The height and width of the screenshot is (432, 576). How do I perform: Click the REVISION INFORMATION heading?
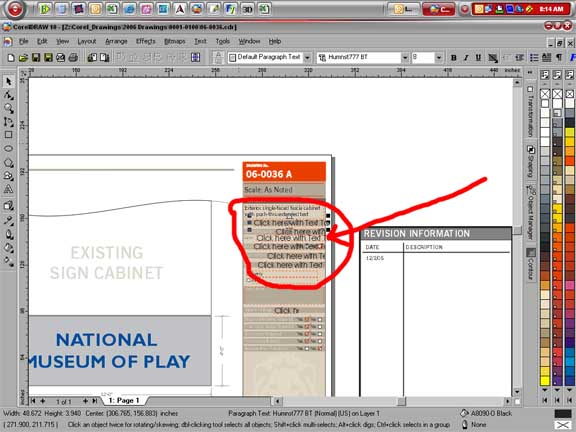coord(417,234)
